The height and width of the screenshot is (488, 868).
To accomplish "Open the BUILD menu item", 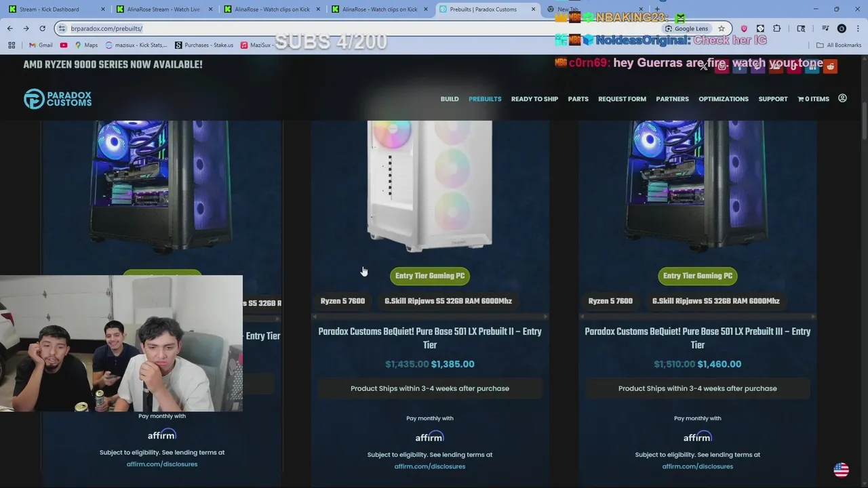I will click(x=450, y=99).
